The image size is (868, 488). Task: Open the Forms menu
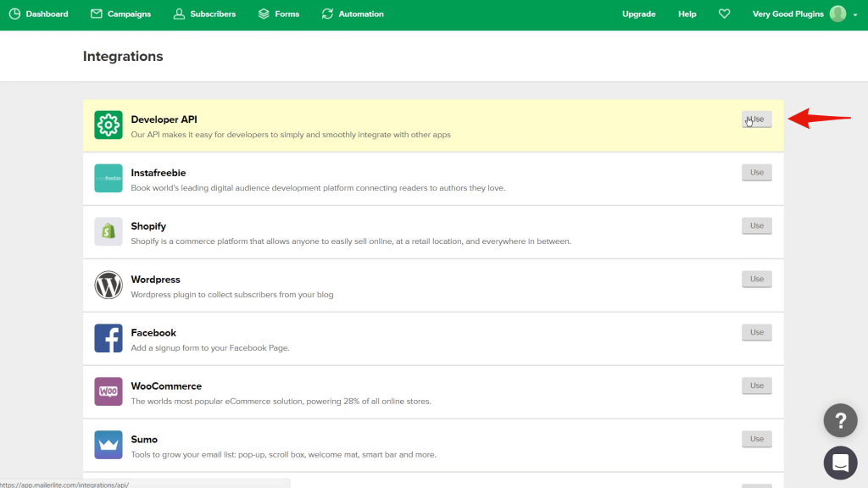tap(287, 14)
